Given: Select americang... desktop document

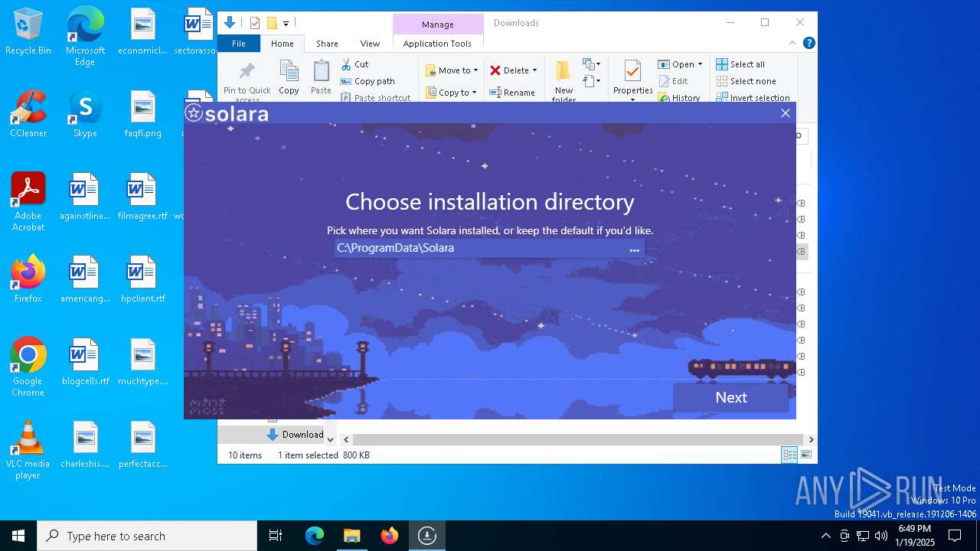Looking at the screenshot, I should (85, 279).
